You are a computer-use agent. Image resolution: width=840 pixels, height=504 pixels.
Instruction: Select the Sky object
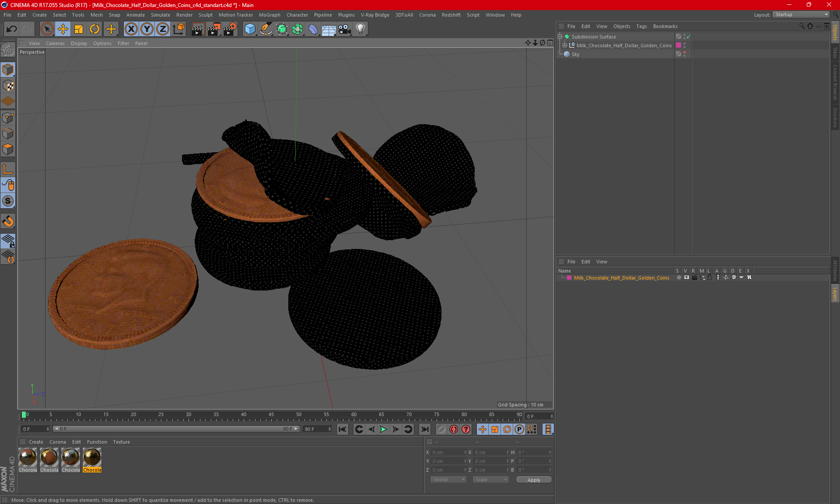575,54
